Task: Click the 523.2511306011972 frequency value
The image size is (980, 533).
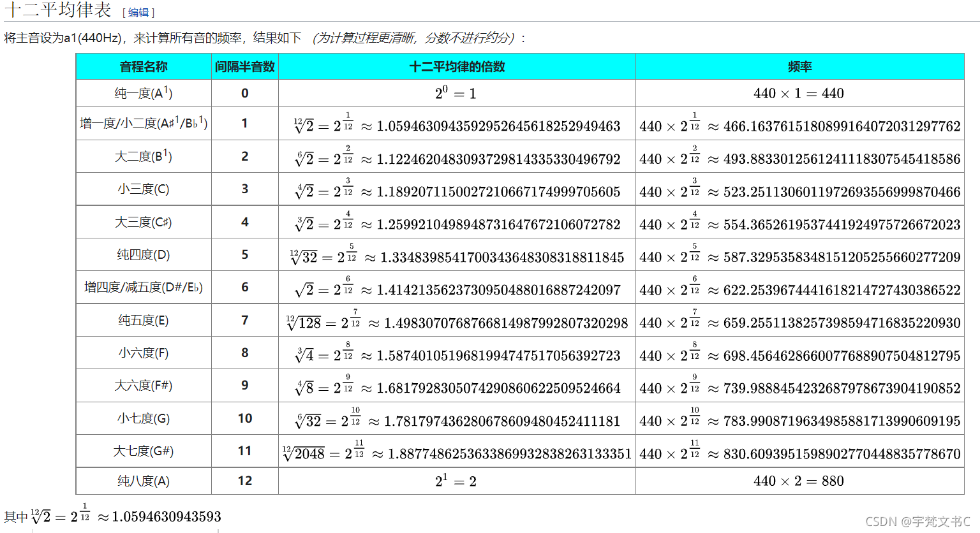Action: click(x=842, y=192)
